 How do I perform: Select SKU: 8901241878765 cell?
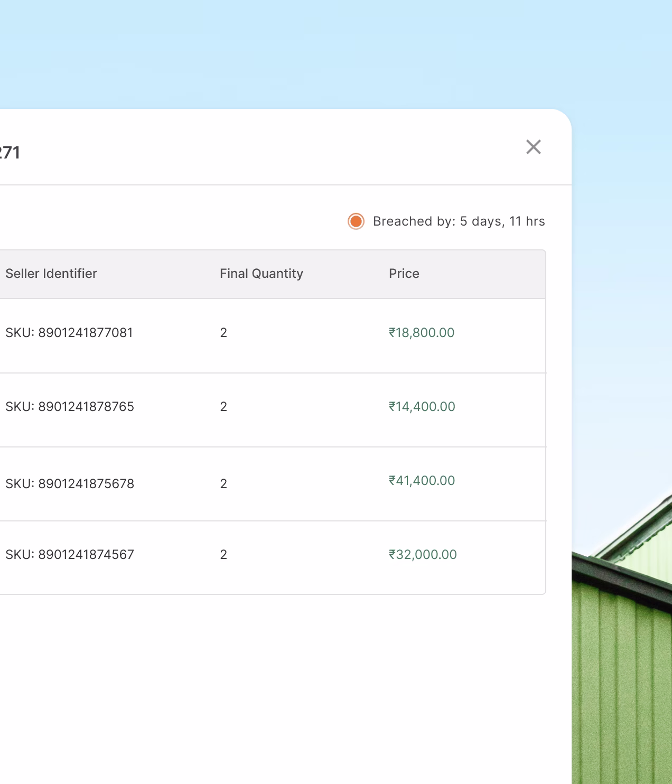(x=70, y=407)
